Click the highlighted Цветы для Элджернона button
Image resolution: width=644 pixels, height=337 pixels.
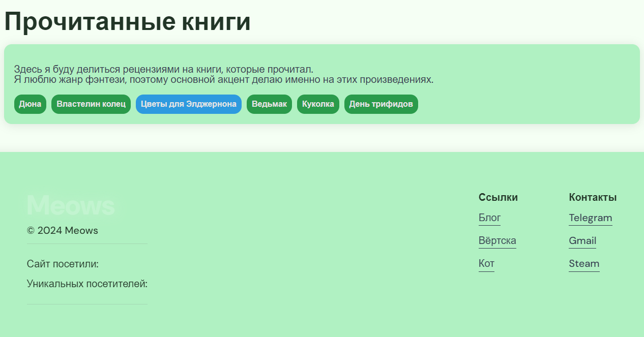tap(188, 104)
